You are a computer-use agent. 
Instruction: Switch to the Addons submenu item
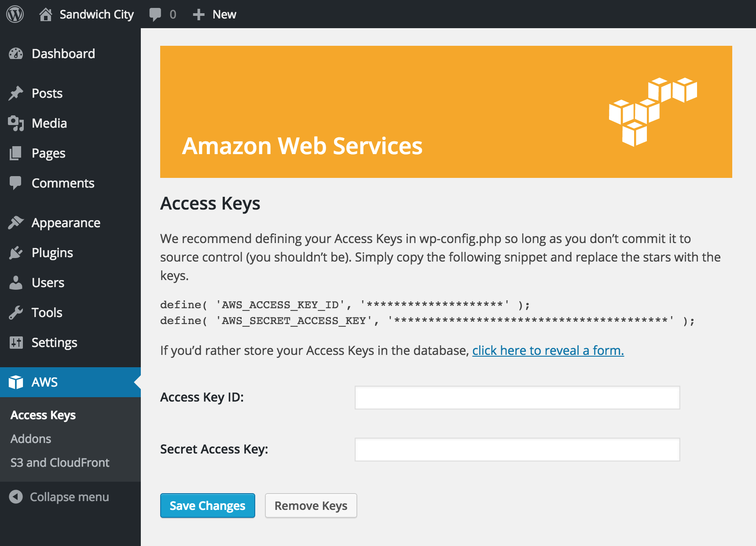31,438
